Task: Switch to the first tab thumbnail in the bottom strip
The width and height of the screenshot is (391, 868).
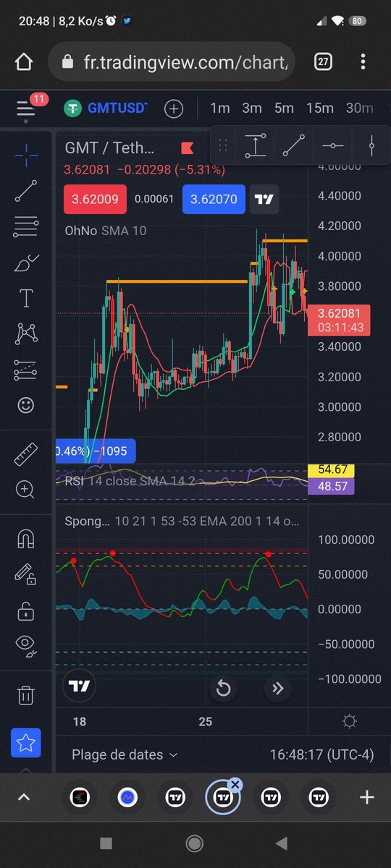Action: [80, 797]
